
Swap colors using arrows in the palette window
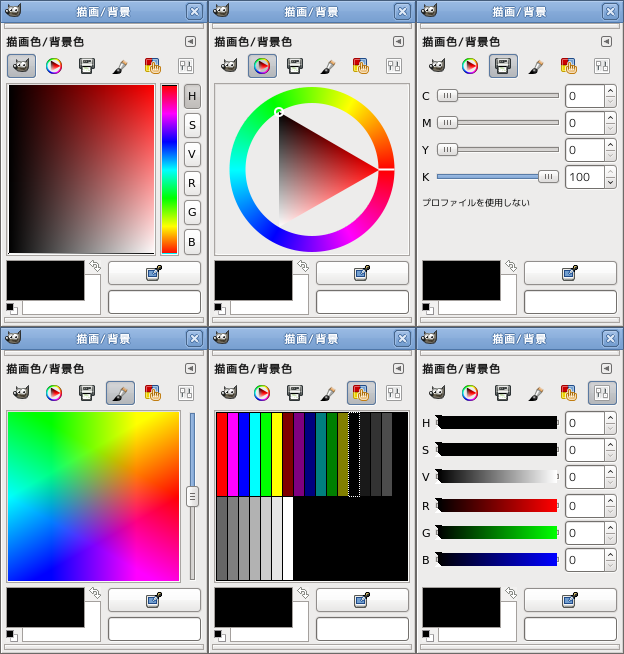(303, 593)
